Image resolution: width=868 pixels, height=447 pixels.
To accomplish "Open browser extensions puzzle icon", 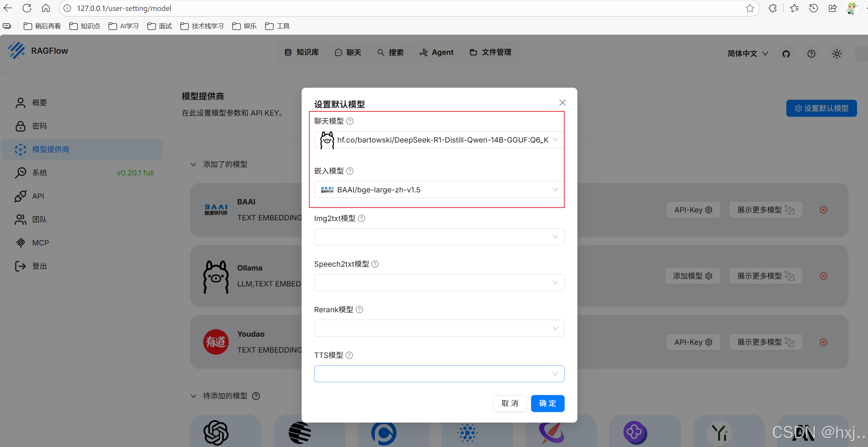I will pos(773,8).
